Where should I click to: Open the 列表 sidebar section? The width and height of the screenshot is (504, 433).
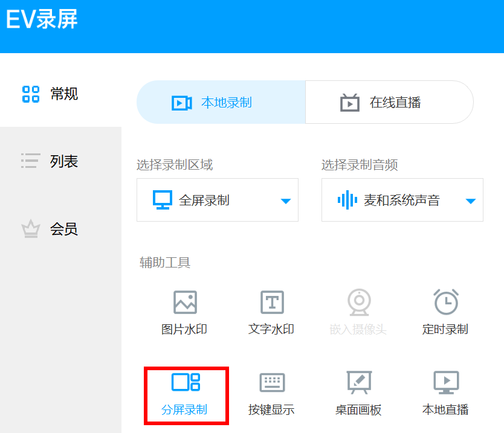click(50, 161)
